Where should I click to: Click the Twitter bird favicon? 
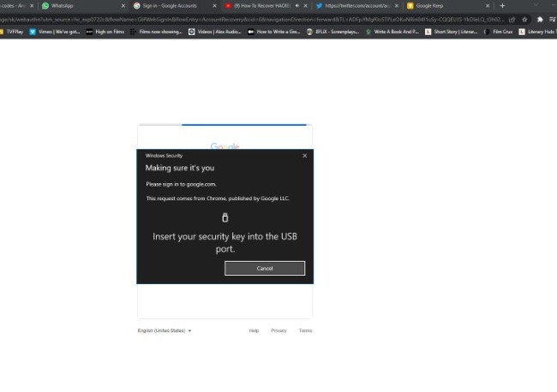click(x=319, y=6)
